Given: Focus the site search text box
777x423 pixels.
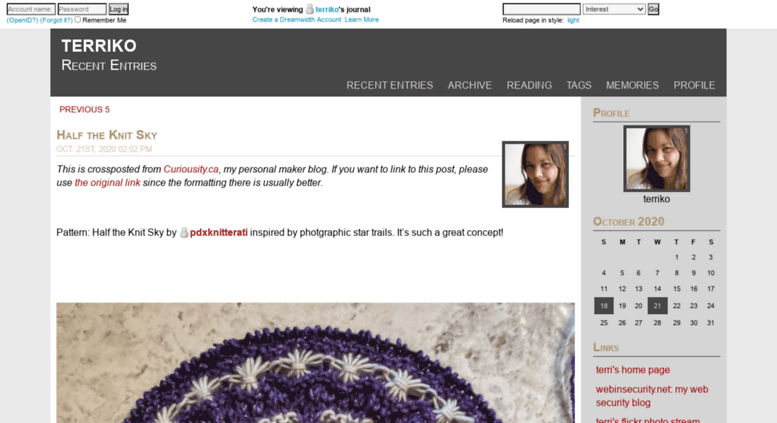Looking at the screenshot, I should pyautogui.click(x=541, y=9).
